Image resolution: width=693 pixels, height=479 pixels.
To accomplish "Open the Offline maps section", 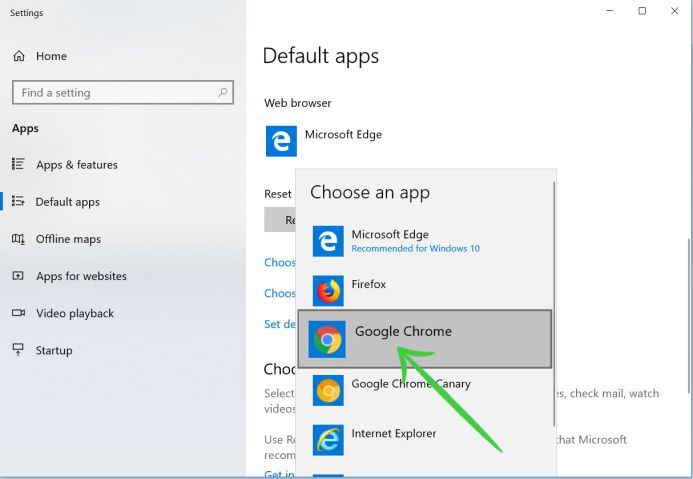I will (x=68, y=239).
